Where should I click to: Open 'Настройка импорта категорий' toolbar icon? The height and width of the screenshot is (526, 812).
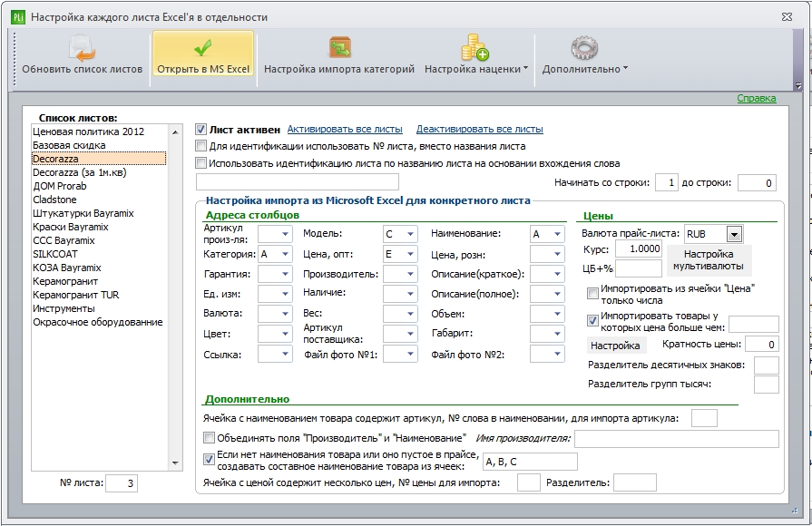pos(339,48)
